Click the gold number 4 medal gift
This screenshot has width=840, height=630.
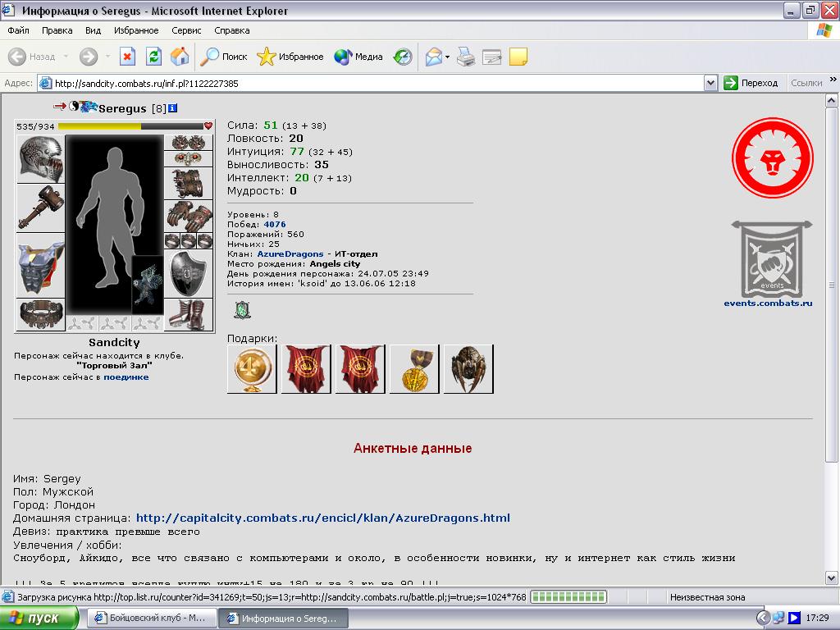252,369
